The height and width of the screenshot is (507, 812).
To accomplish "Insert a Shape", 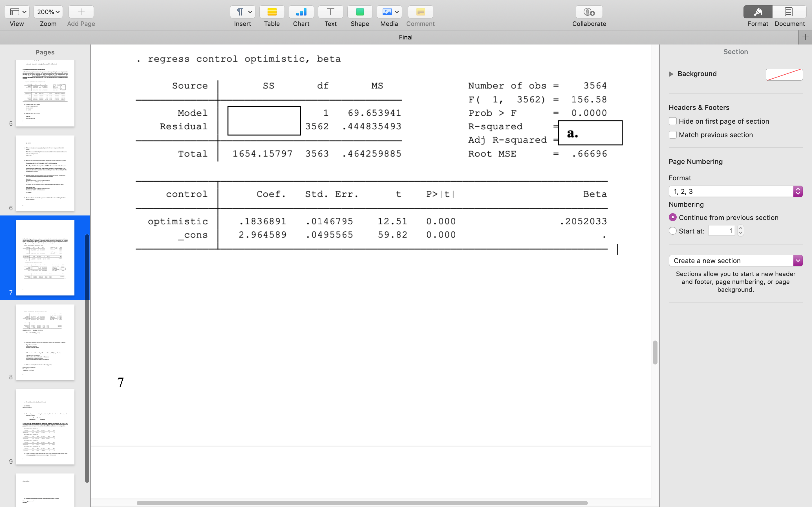I will [x=360, y=12].
